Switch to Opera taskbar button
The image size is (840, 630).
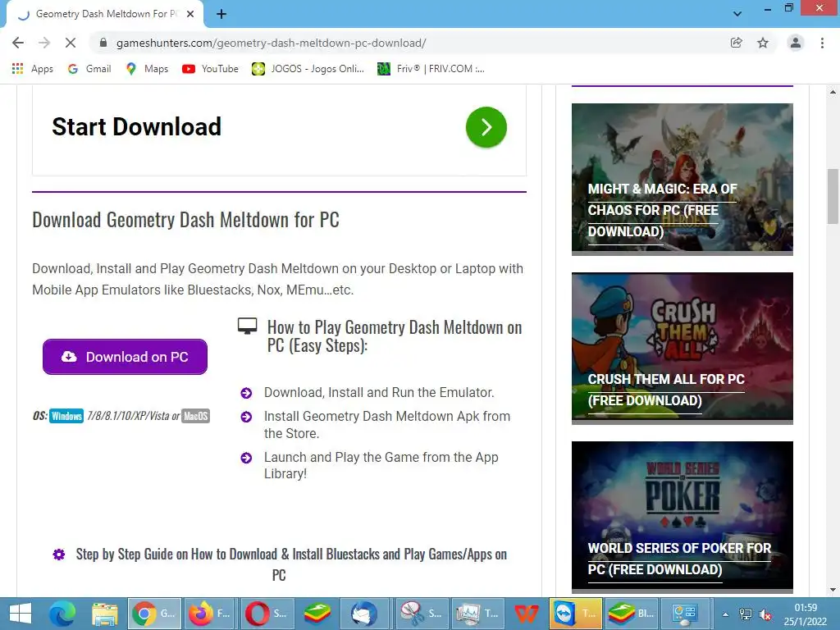267,614
